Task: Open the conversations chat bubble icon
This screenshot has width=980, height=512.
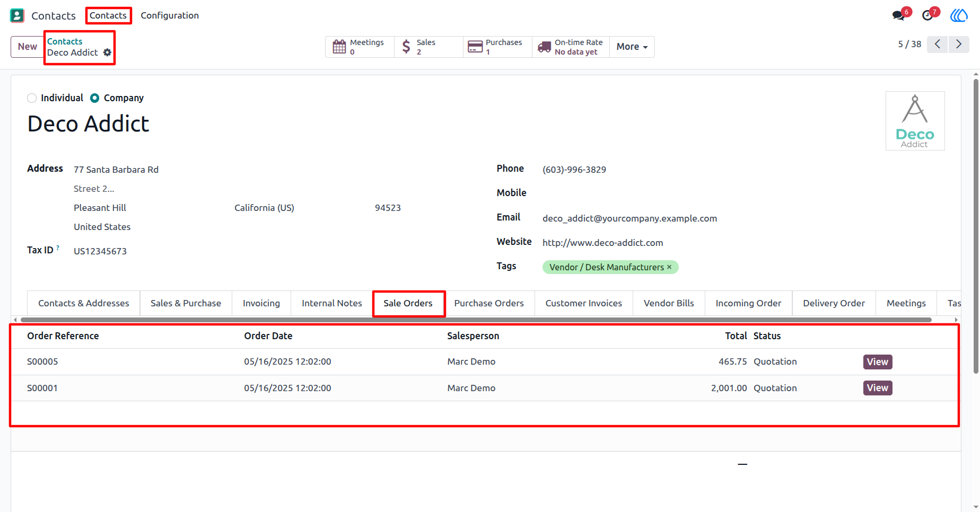Action: click(x=898, y=15)
